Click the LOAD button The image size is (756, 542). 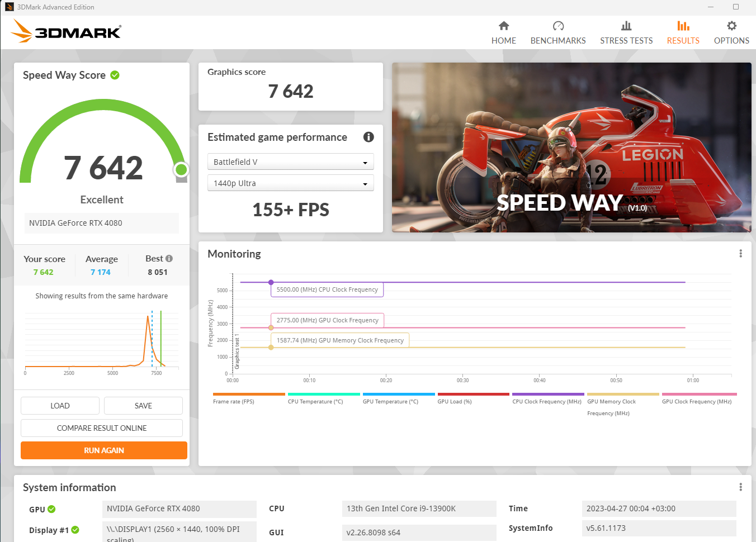60,406
